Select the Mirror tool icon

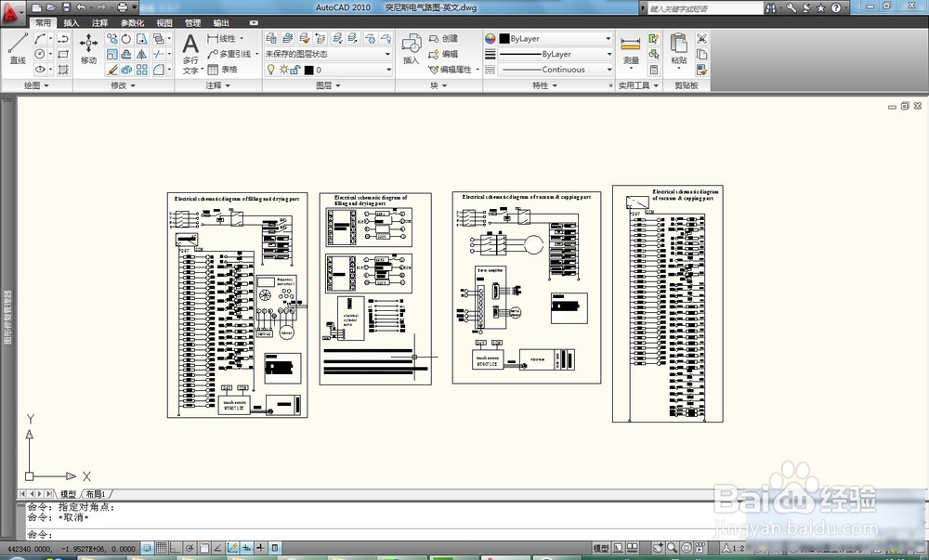(x=141, y=54)
